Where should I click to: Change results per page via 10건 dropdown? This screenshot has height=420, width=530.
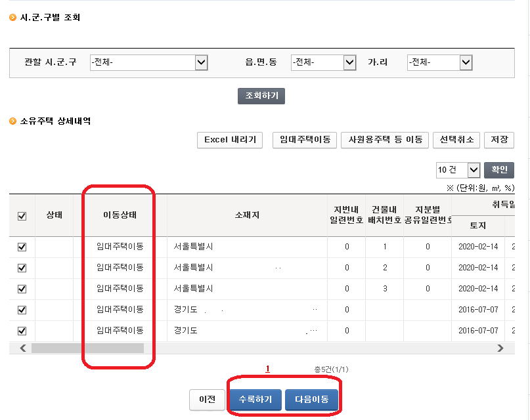point(458,169)
